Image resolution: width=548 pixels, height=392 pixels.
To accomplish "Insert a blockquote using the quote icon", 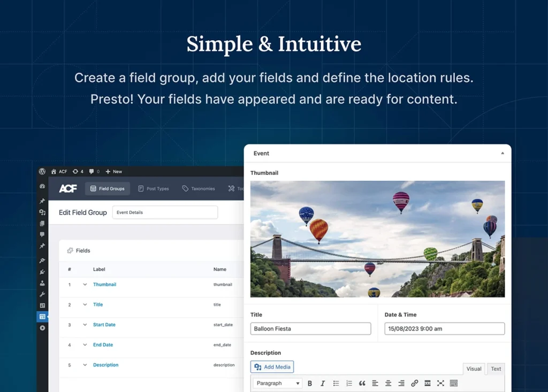I will click(x=362, y=383).
